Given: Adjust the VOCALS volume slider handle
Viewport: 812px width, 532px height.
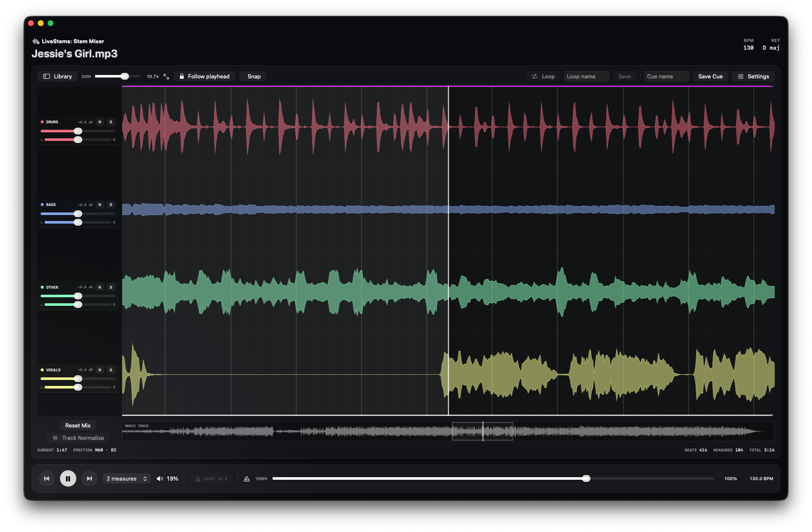Looking at the screenshot, I should click(x=78, y=379).
